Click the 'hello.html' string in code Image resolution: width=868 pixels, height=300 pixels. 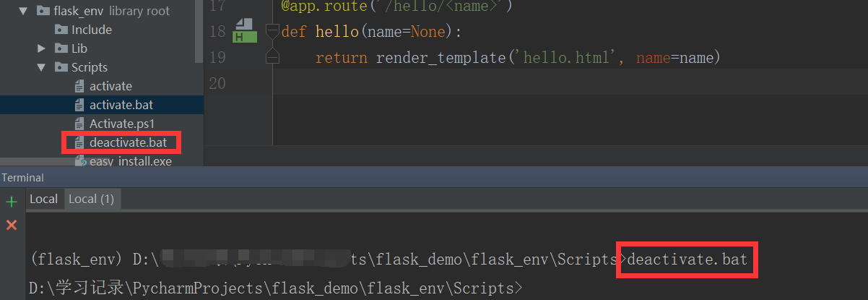pos(566,58)
